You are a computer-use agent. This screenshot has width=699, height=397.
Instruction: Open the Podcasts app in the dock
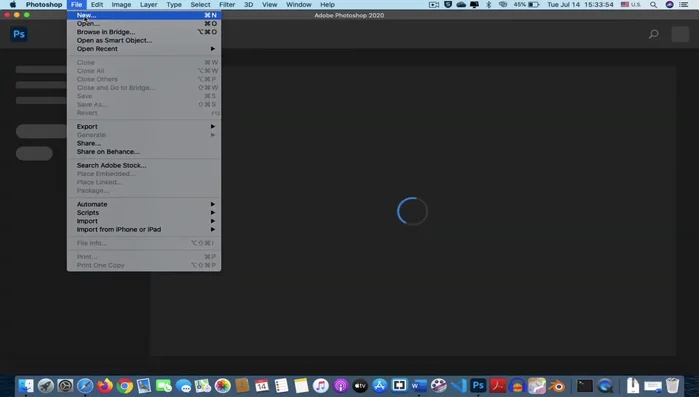341,385
